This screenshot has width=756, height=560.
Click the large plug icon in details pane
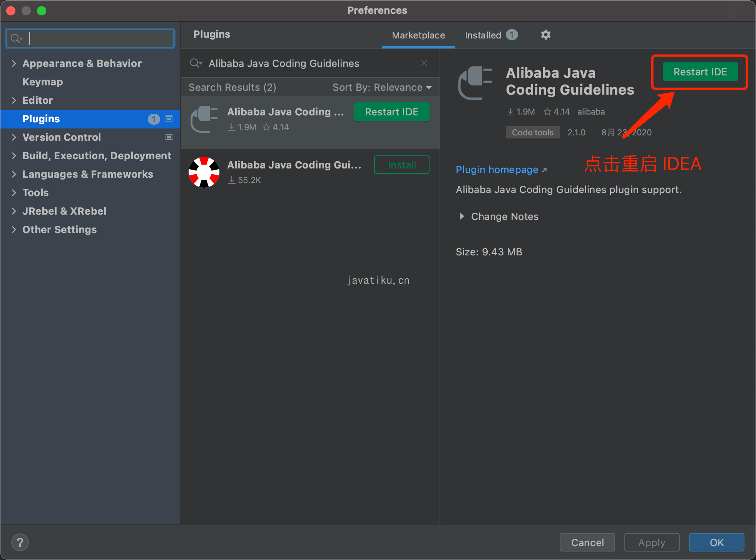pos(475,83)
